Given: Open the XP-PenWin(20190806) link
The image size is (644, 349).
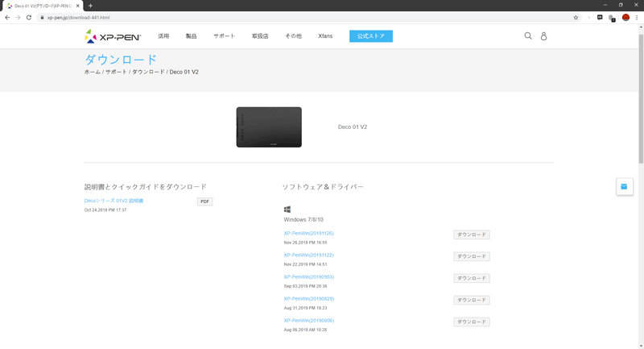Looking at the screenshot, I should pos(309,320).
